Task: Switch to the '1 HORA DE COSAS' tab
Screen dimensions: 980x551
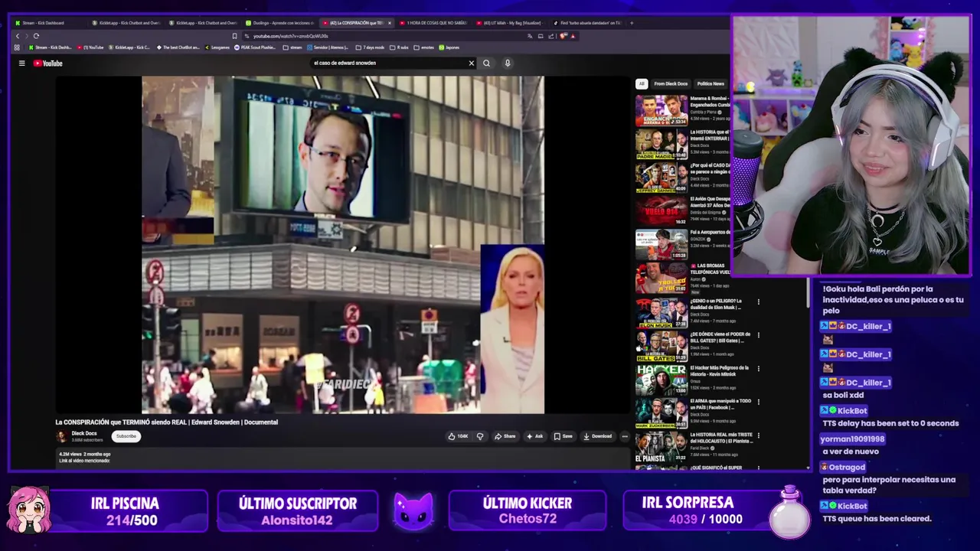Action: coord(433,23)
